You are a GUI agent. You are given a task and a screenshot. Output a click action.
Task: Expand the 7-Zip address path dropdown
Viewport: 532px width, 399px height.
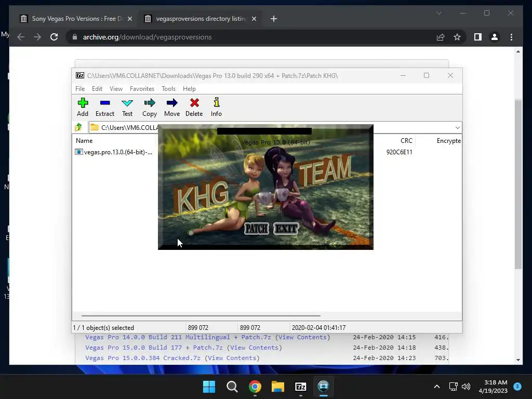coord(457,128)
